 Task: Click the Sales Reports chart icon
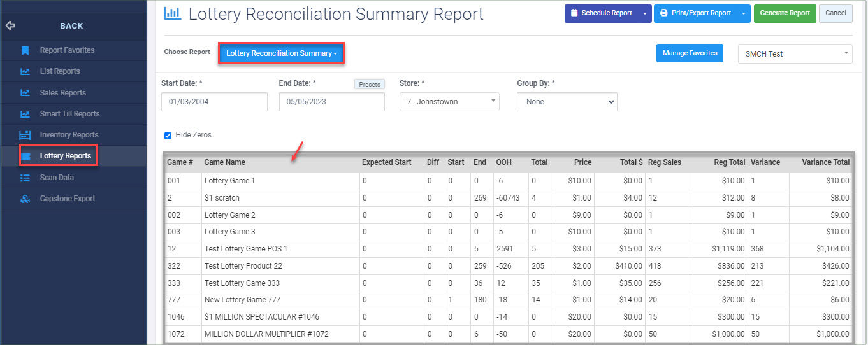pyautogui.click(x=25, y=93)
